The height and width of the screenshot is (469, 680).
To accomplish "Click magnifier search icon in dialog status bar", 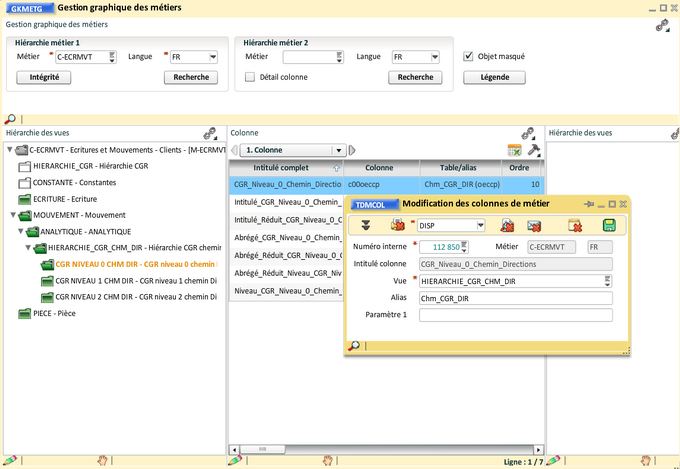I will (354, 346).
